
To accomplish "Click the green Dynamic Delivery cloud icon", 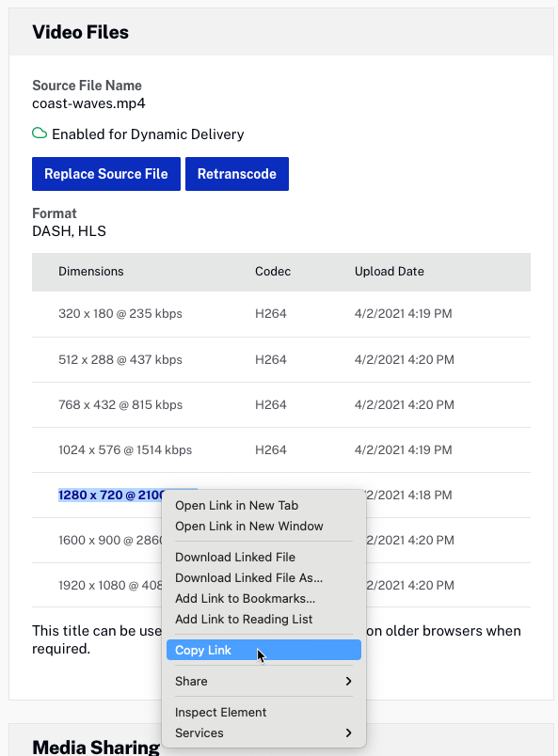I will point(40,134).
